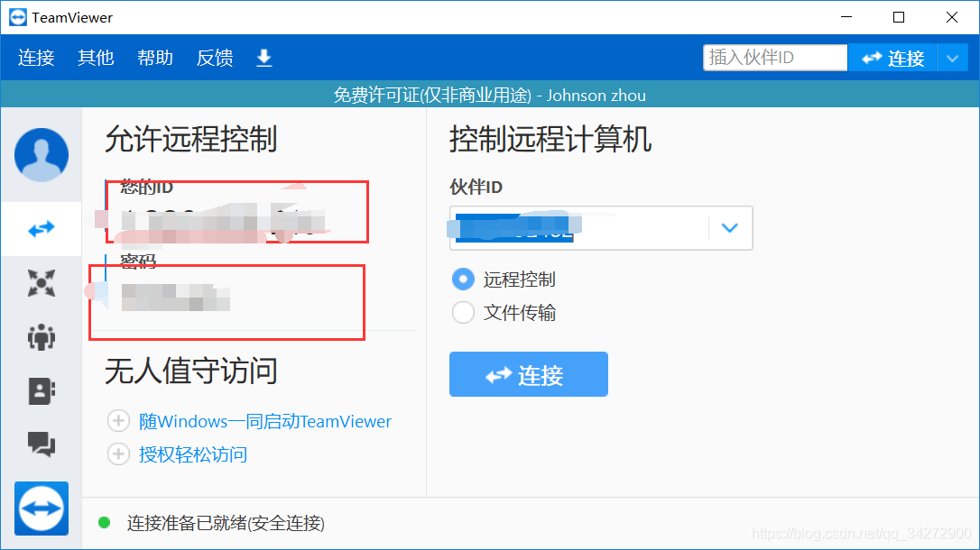The height and width of the screenshot is (550, 980).
Task: Open the 其他 menu
Action: tap(96, 58)
